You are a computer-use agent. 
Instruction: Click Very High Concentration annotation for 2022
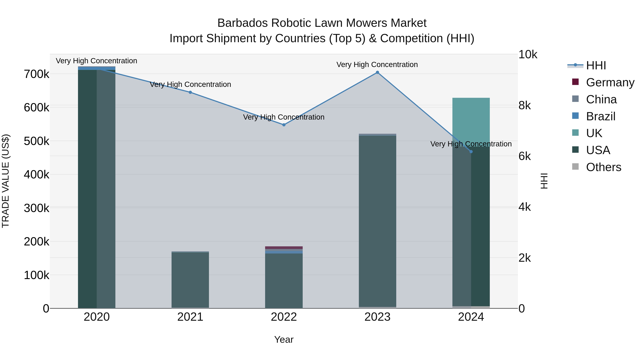click(x=284, y=117)
